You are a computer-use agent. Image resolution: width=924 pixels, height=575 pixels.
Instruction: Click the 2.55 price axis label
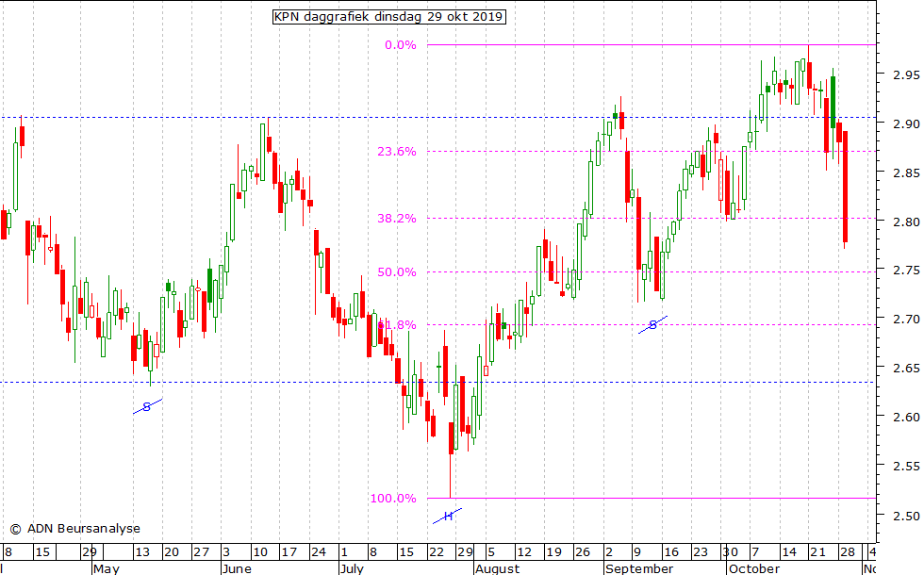pos(906,466)
